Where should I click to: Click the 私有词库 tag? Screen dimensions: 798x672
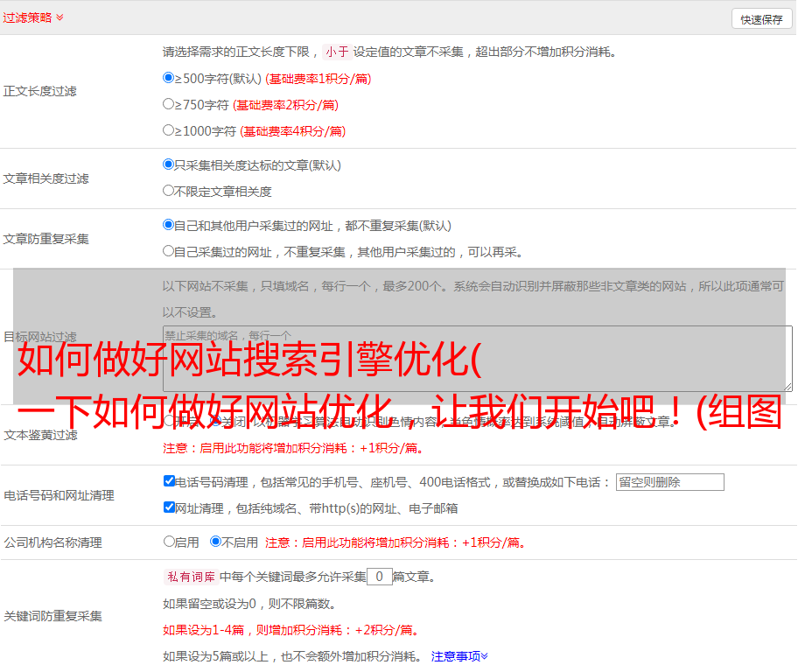[x=192, y=577]
